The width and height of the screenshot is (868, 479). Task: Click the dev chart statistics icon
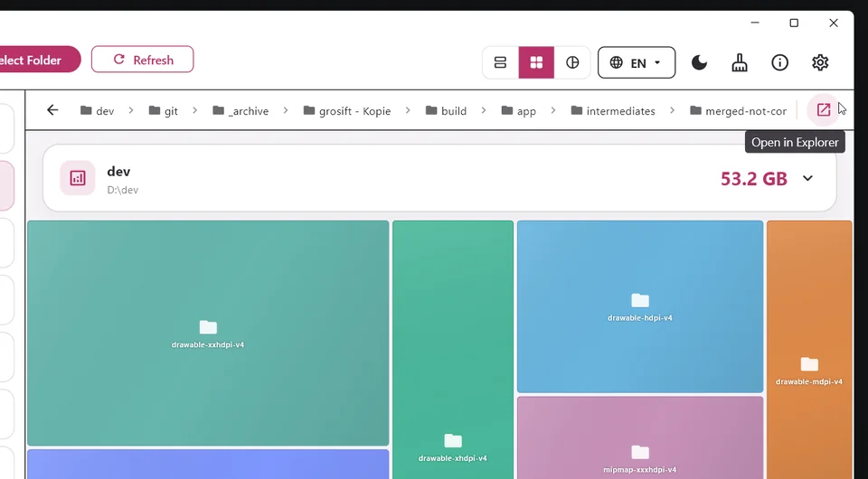point(78,178)
